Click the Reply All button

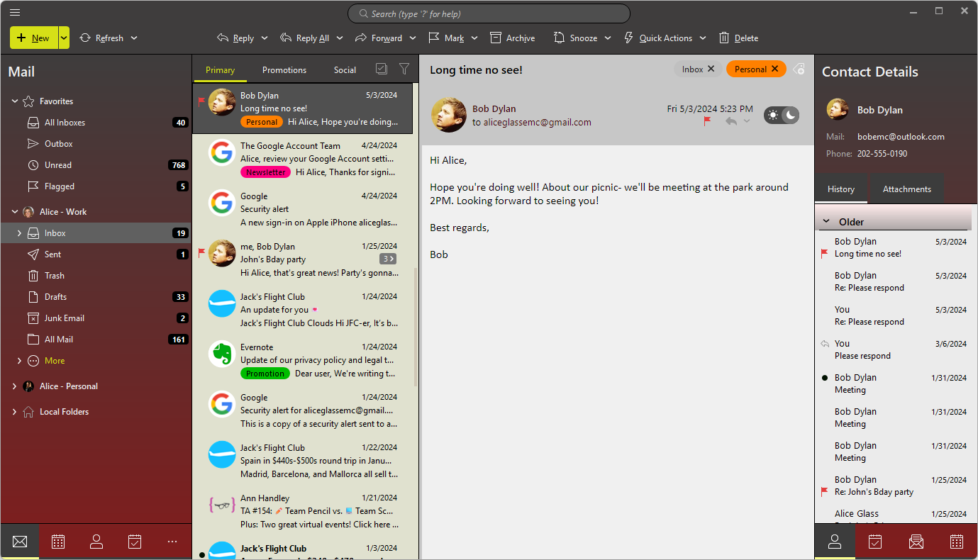(x=305, y=38)
